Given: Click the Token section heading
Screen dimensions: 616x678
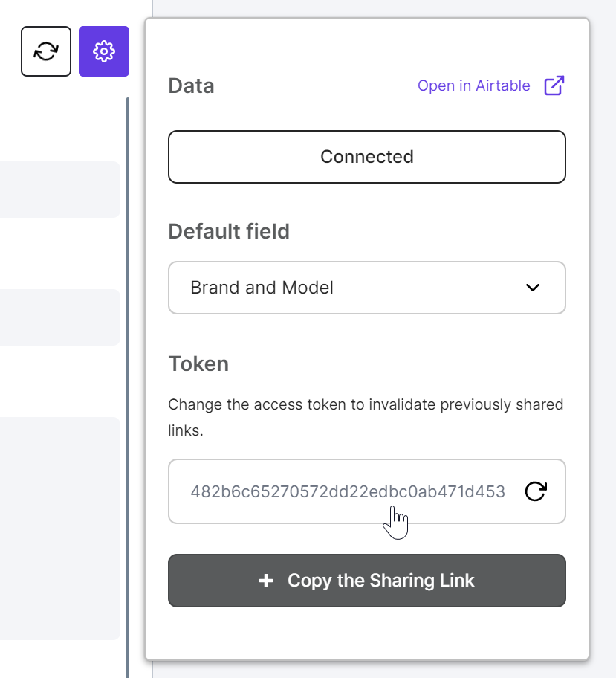Looking at the screenshot, I should point(198,364).
